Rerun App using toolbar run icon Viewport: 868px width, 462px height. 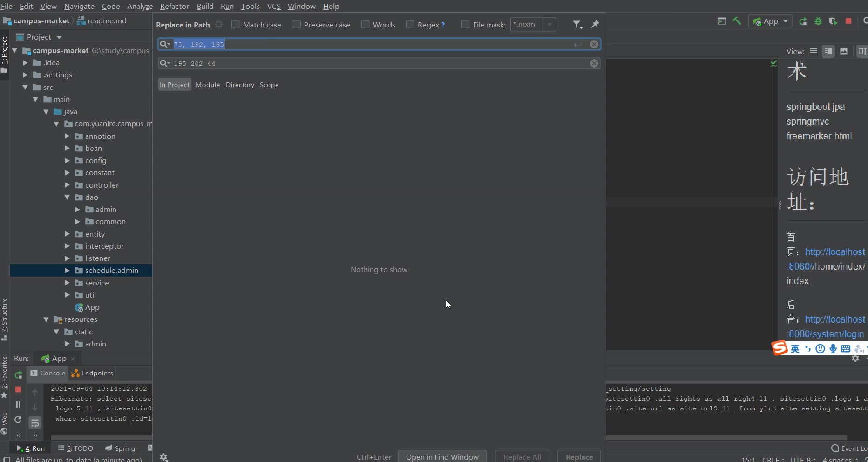pos(803,21)
